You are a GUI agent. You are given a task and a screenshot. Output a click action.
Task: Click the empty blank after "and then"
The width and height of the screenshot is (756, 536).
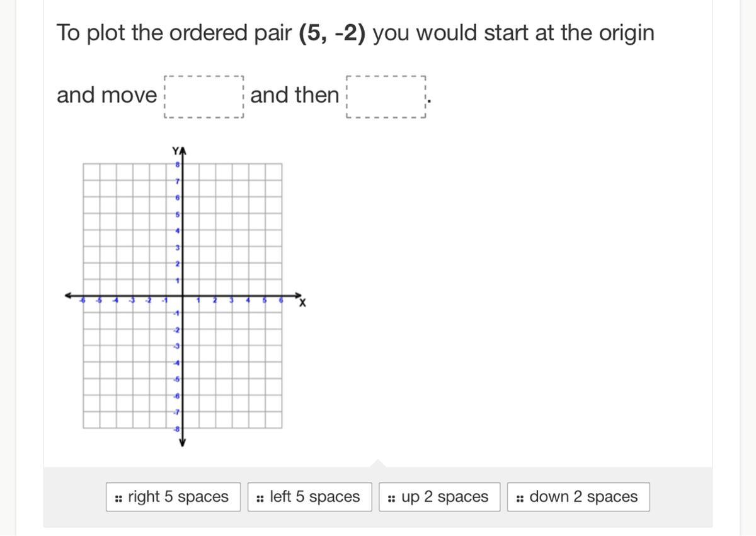(386, 97)
